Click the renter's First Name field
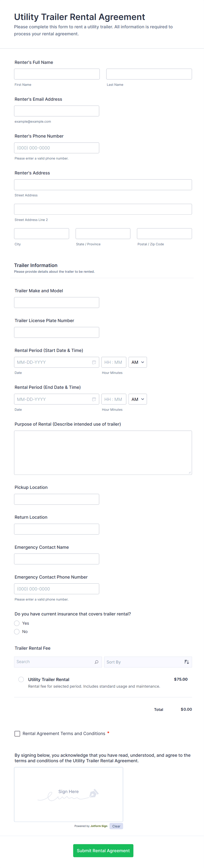Image resolution: width=204 pixels, height=868 pixels. point(57,74)
